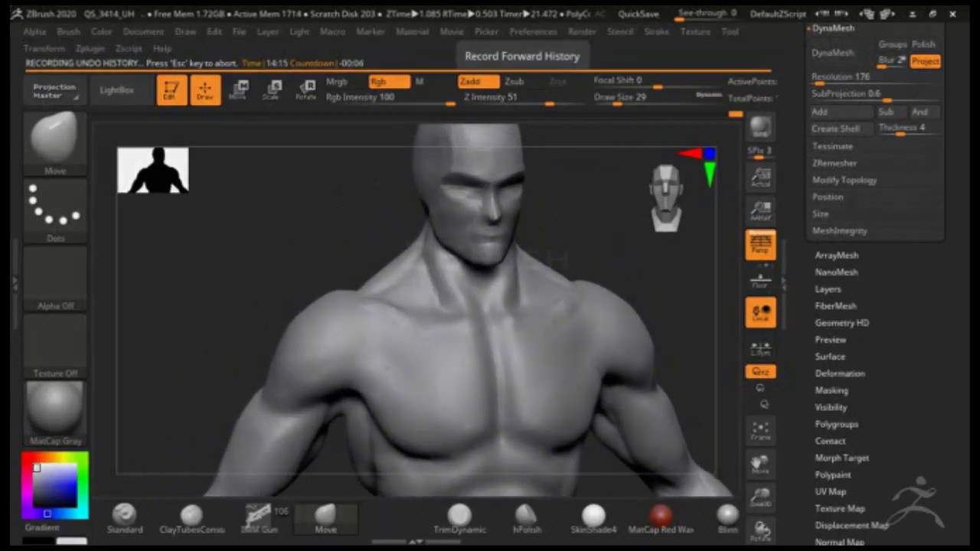Open the Texture Off selector

pos(55,346)
